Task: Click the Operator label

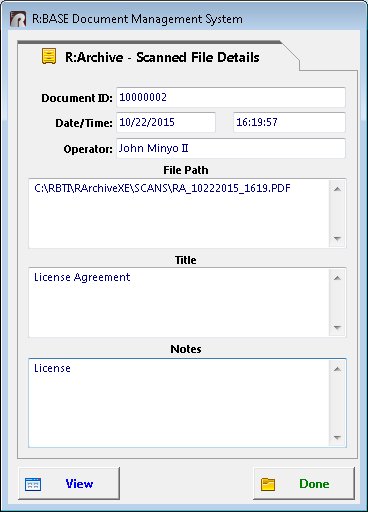Action: click(88, 149)
